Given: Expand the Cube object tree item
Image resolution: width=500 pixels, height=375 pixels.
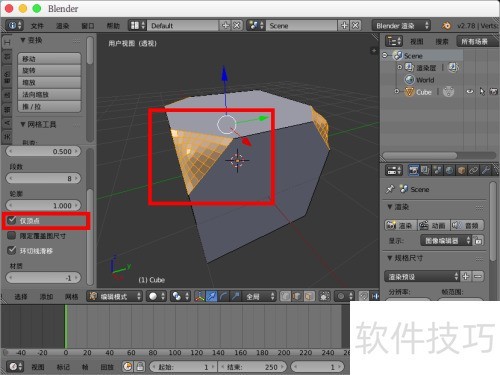Looking at the screenshot, I should [397, 91].
